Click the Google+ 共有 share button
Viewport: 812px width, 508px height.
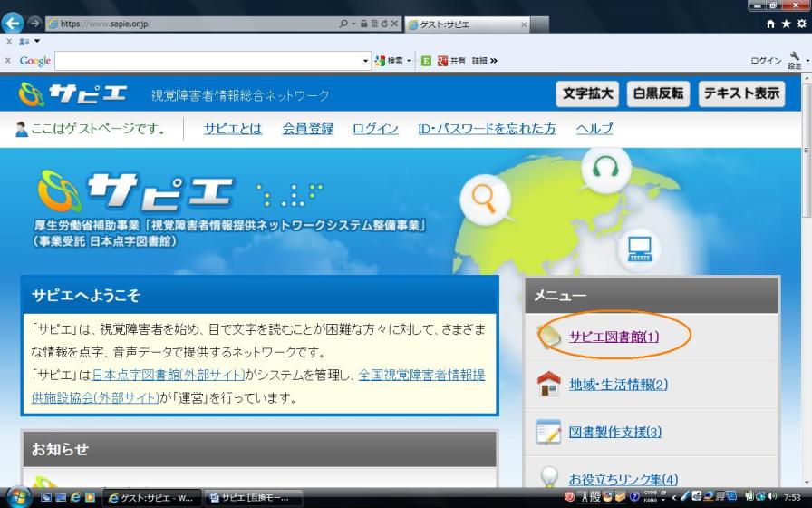tap(451, 61)
